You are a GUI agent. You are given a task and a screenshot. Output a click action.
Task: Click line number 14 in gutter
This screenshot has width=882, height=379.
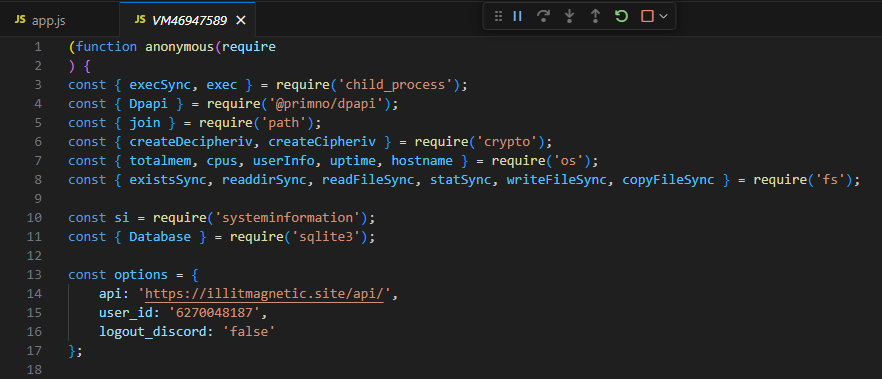[x=34, y=294]
